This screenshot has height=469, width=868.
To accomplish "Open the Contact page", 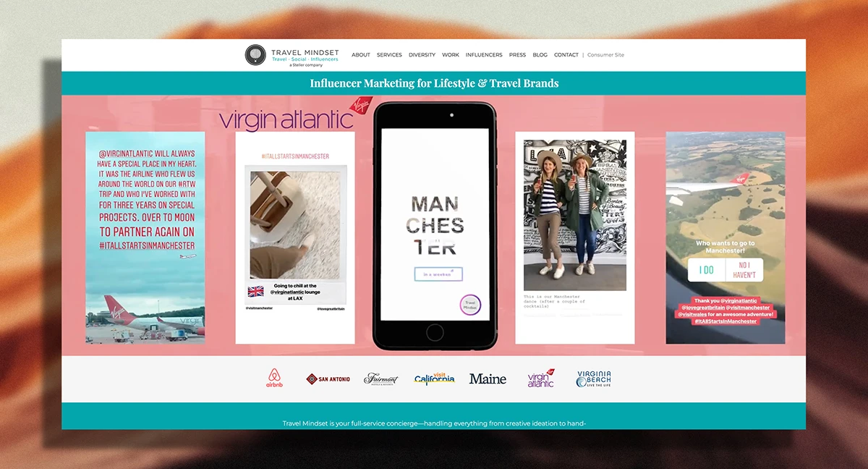I will pyautogui.click(x=566, y=55).
